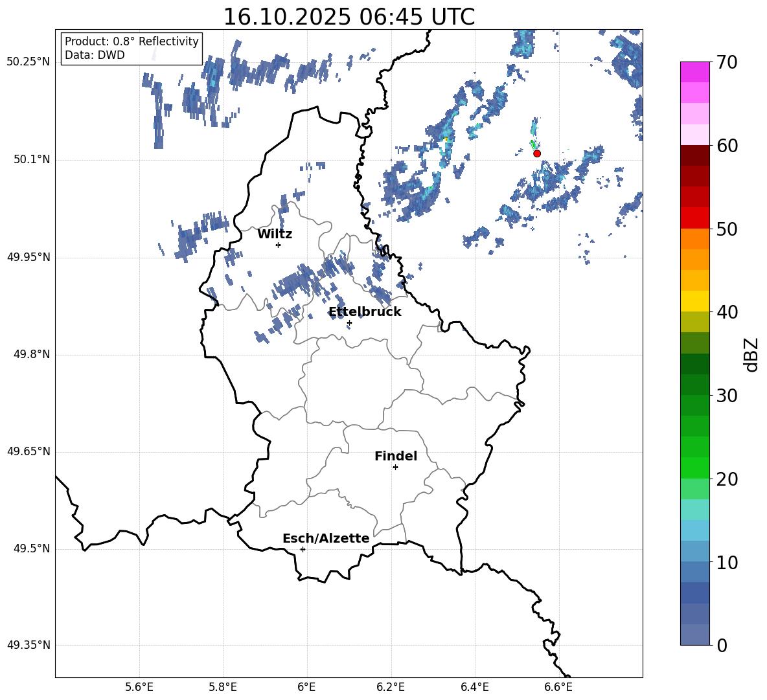Click the dark red colorbar segment below 60

695,155
